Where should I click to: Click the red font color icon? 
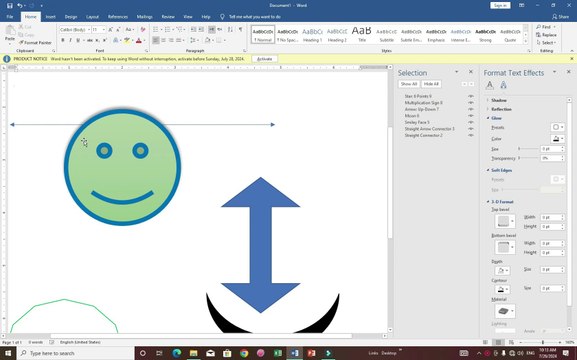pos(139,40)
